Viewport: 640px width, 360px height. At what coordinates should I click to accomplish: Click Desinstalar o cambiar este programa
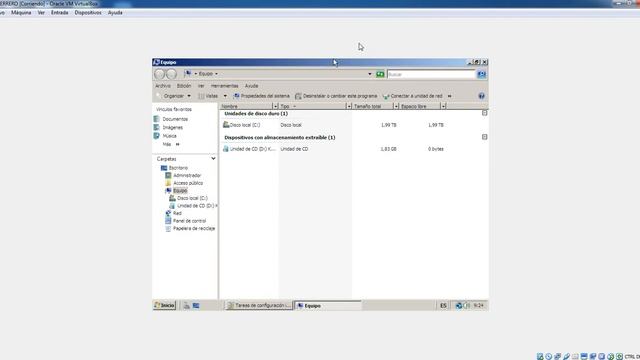[x=336, y=96]
